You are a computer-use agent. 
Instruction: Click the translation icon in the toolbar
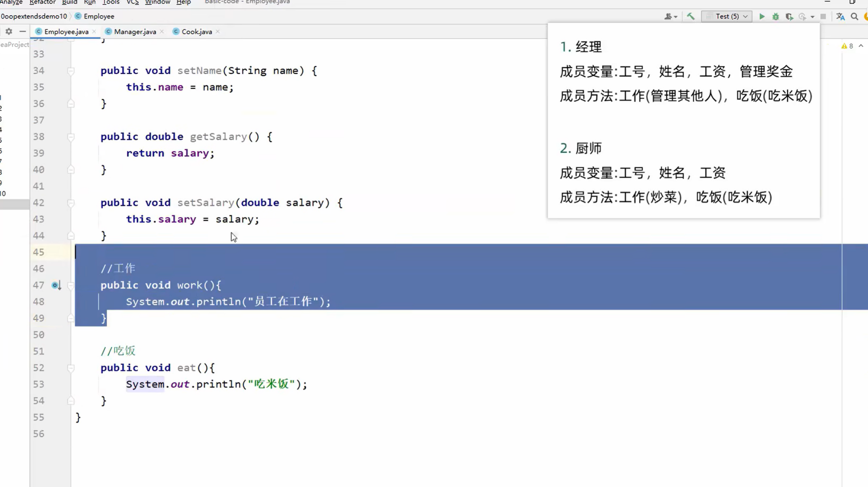(x=841, y=17)
